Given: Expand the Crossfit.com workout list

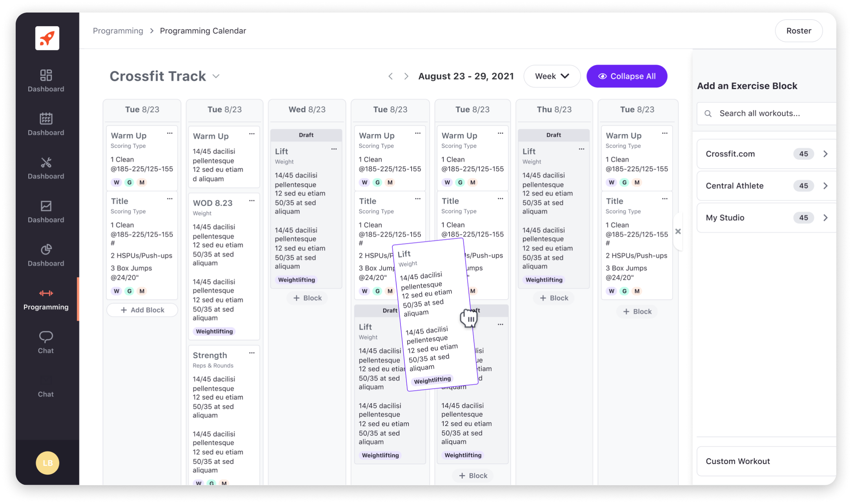Looking at the screenshot, I should (825, 154).
